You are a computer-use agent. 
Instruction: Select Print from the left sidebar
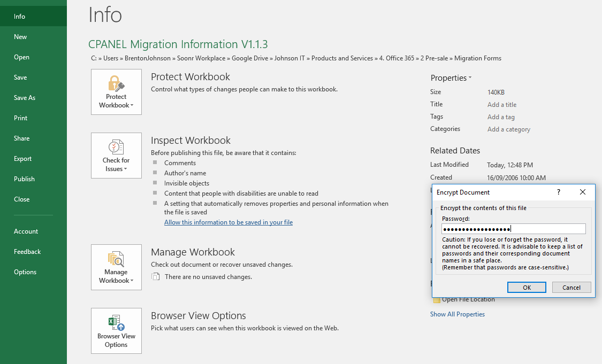[x=21, y=118]
